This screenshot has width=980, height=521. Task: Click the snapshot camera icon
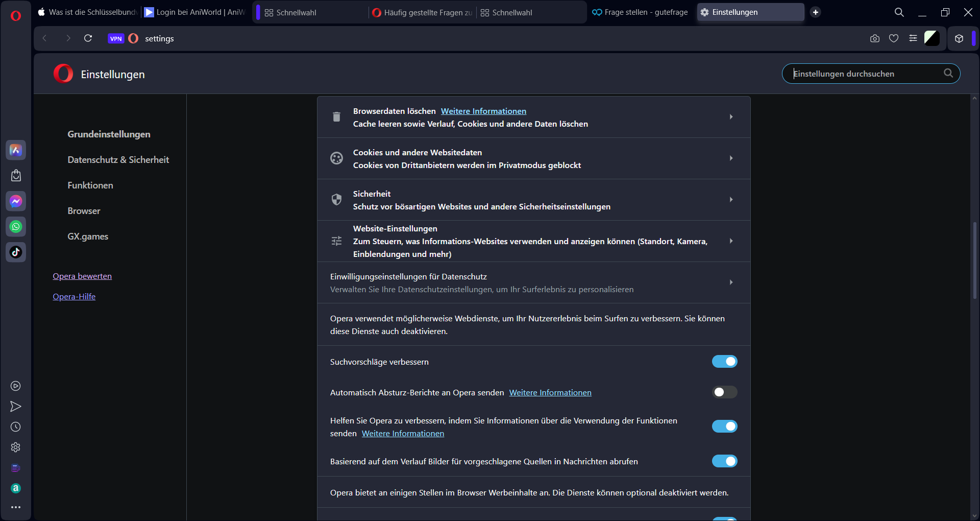874,38
